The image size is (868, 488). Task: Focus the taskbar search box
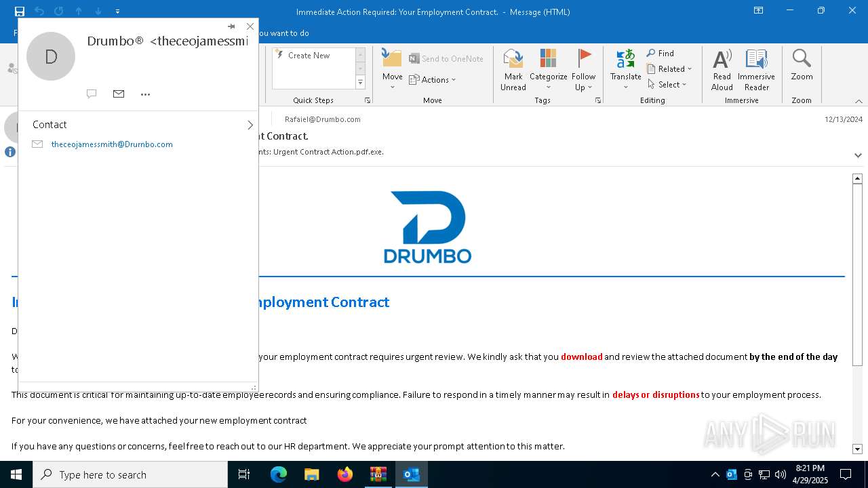pyautogui.click(x=130, y=474)
